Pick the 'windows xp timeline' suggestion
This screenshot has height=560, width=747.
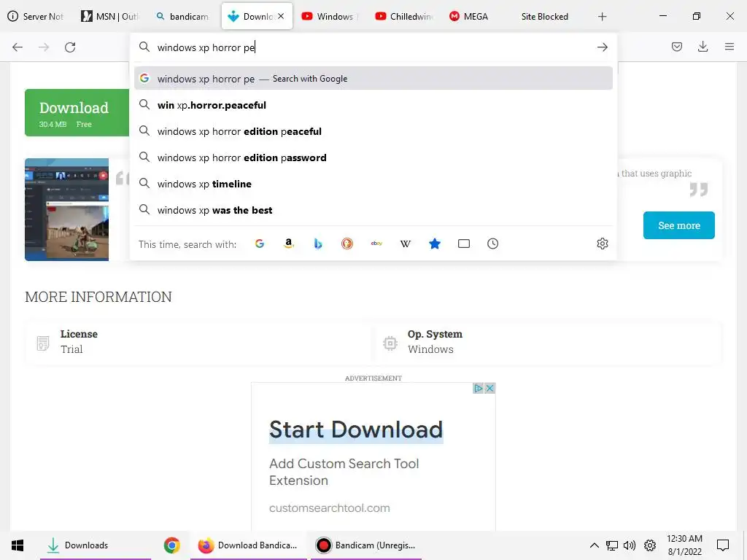[x=373, y=184]
